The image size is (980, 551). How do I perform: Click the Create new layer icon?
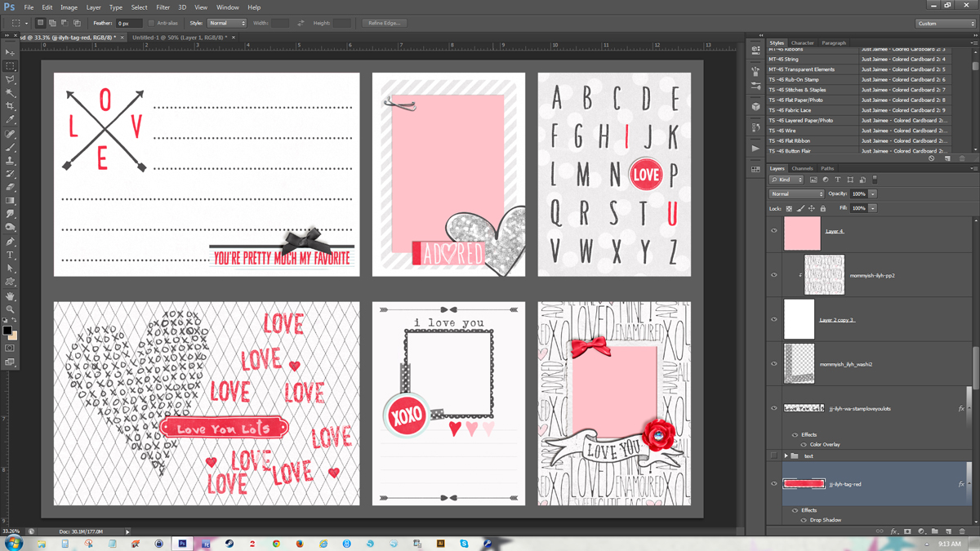click(949, 531)
